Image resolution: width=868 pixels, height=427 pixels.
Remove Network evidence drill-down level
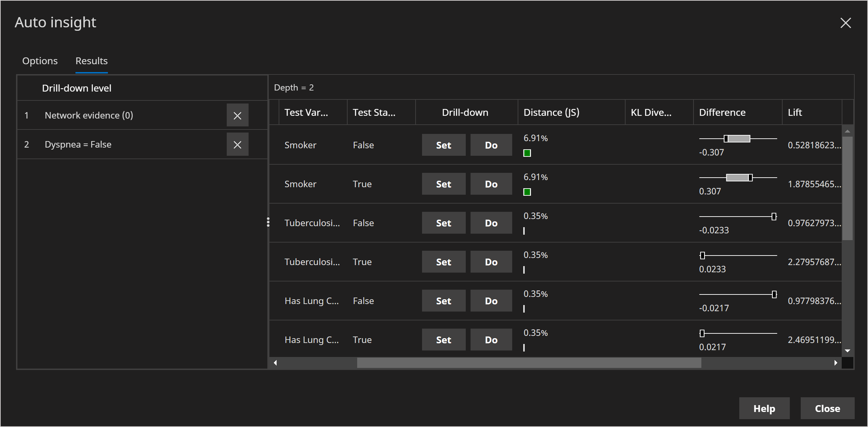coord(237,115)
